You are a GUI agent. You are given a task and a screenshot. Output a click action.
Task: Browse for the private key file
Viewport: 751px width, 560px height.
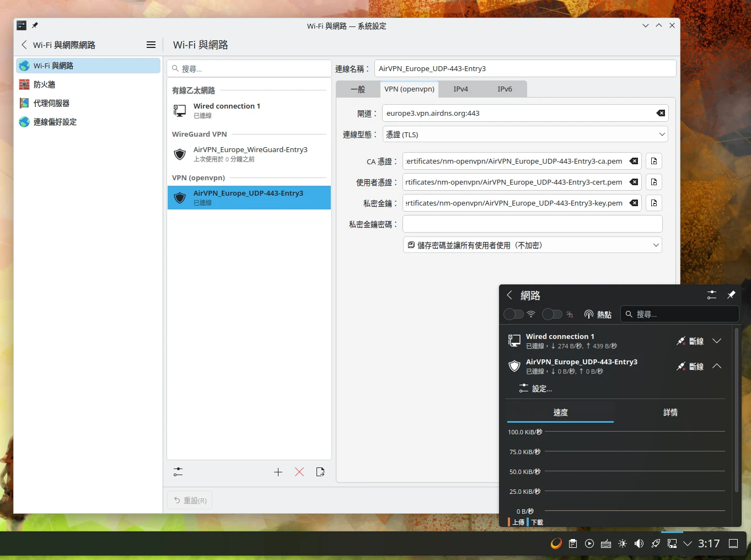tap(653, 203)
